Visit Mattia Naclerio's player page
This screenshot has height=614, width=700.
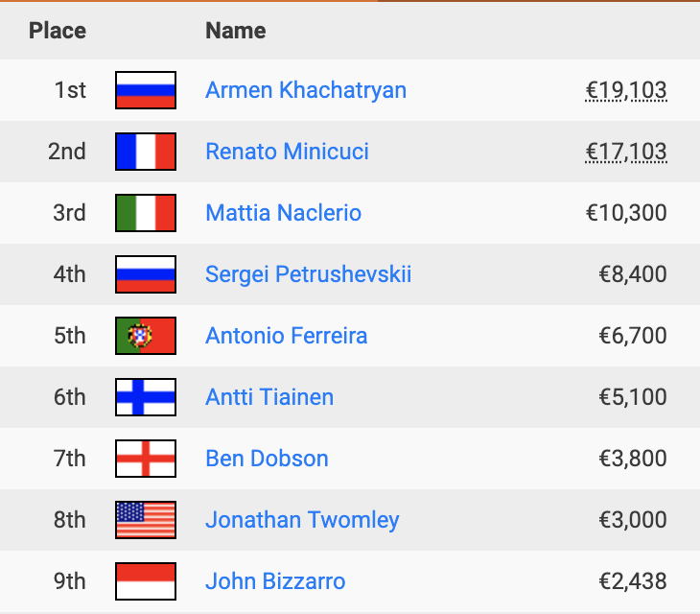(284, 213)
